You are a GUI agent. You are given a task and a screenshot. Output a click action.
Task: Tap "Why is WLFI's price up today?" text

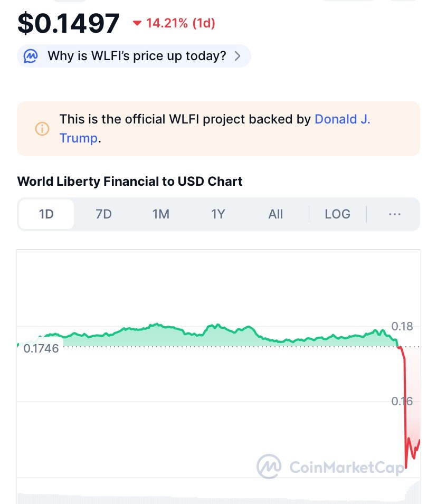tap(137, 56)
